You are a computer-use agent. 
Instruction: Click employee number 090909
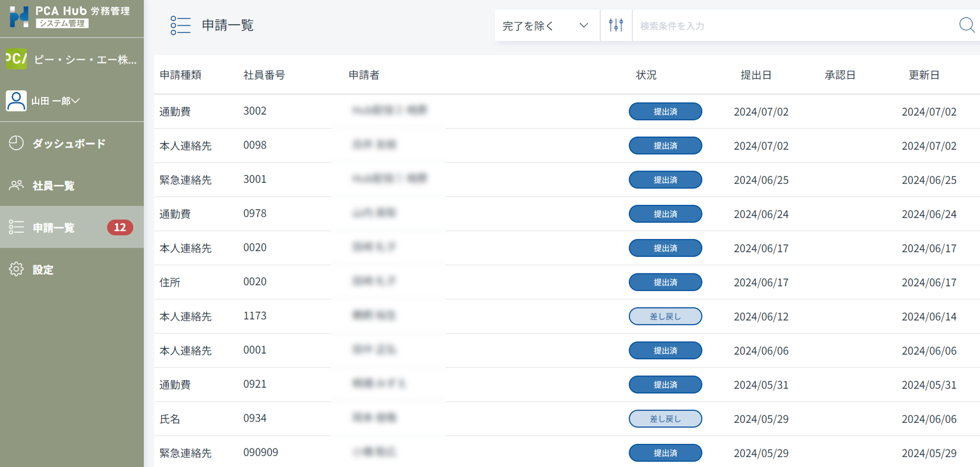point(261,452)
